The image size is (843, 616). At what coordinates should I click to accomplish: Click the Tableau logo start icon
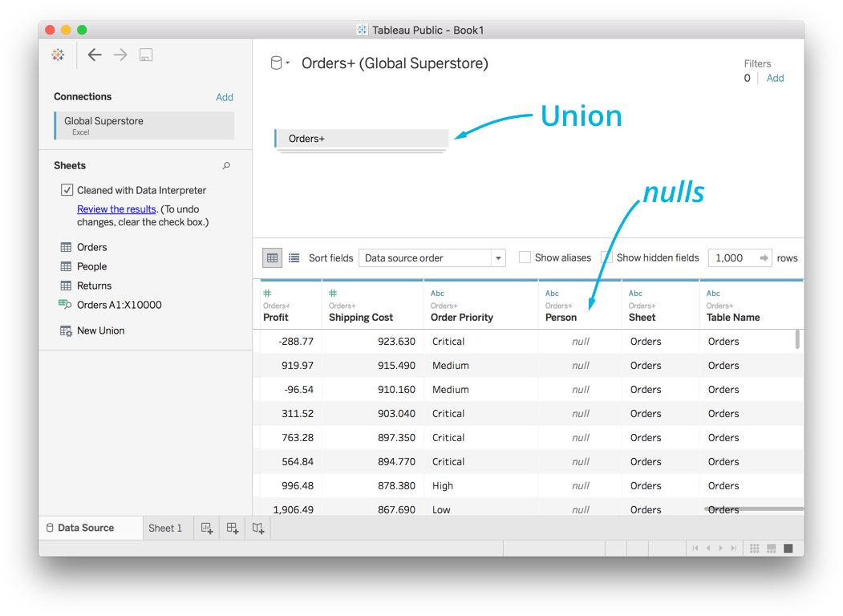coord(58,55)
